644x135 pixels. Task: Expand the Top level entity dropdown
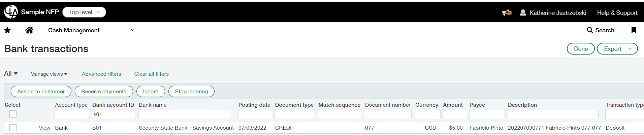pos(84,12)
